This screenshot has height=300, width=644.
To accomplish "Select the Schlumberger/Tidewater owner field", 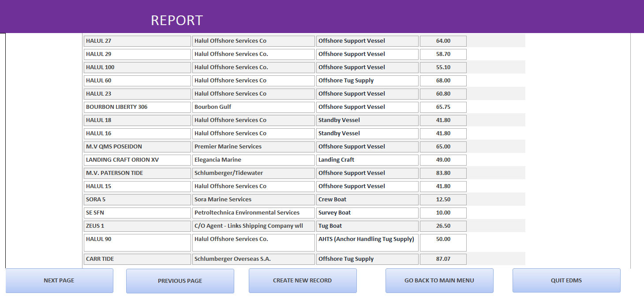I will pyautogui.click(x=254, y=173).
